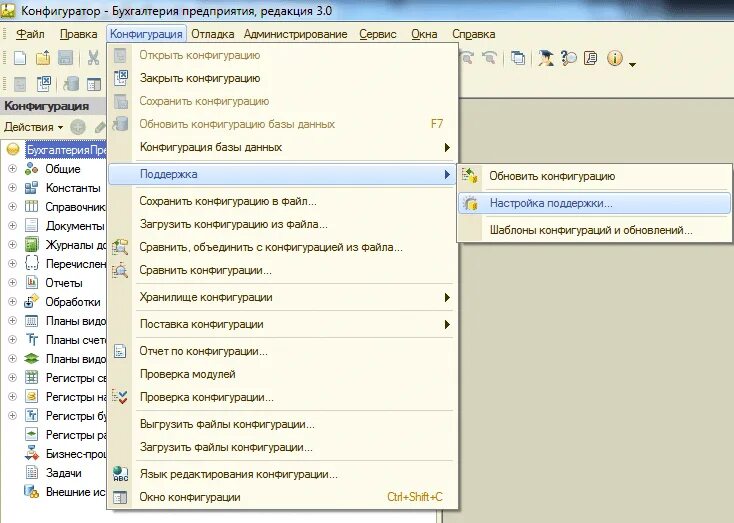Expand the Отчеты tree node
The height and width of the screenshot is (523, 734).
pyautogui.click(x=13, y=283)
